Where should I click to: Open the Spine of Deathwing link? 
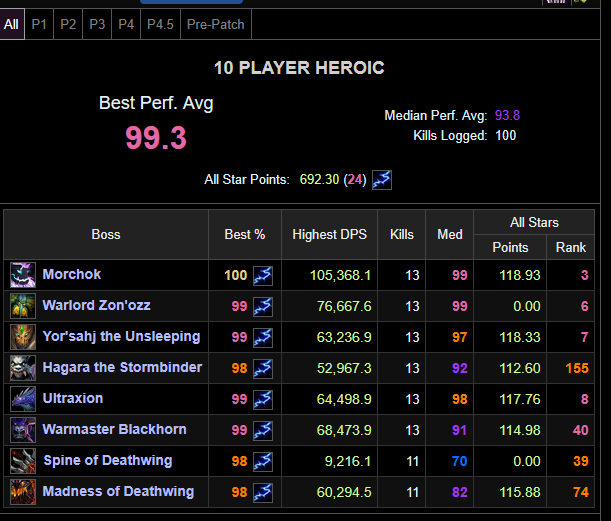(x=108, y=460)
